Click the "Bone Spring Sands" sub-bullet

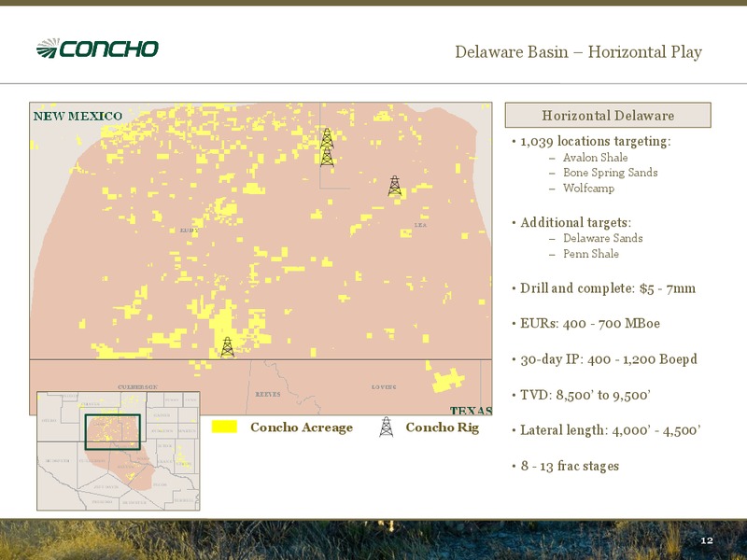click(611, 173)
